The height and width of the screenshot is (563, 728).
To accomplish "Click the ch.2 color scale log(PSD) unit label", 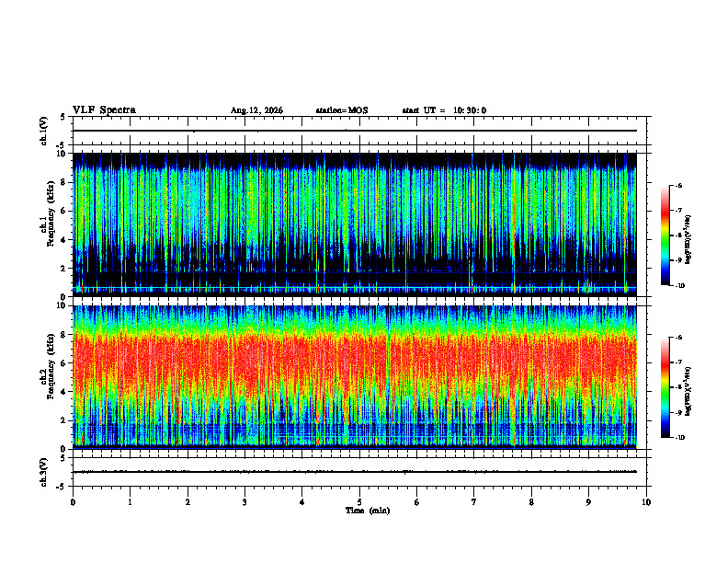I will tap(688, 391).
